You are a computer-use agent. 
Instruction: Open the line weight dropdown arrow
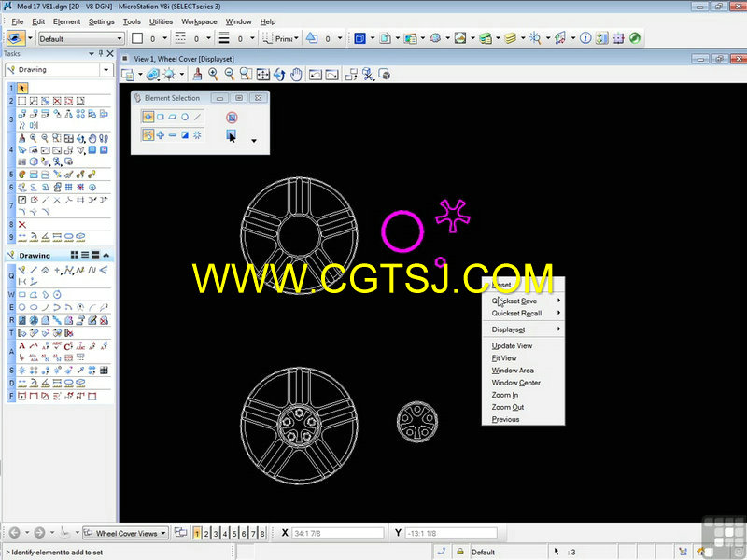click(x=252, y=38)
